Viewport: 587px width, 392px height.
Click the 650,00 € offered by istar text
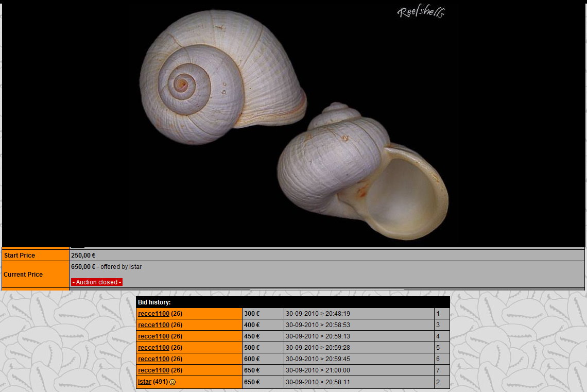(106, 267)
